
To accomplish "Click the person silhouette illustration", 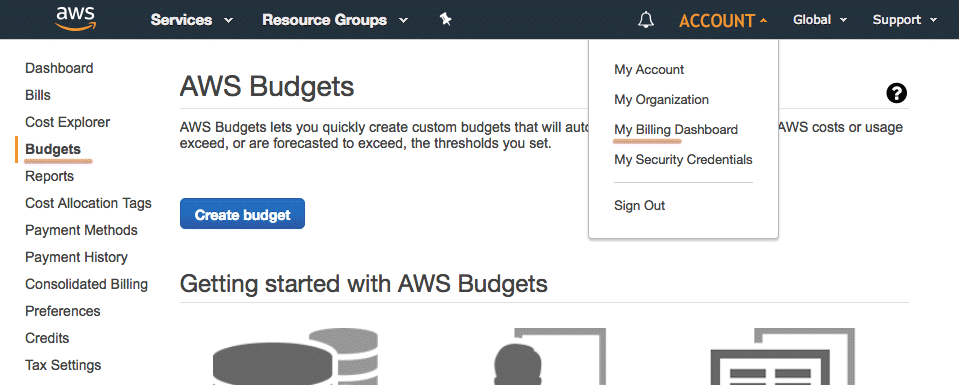I will point(549,357).
